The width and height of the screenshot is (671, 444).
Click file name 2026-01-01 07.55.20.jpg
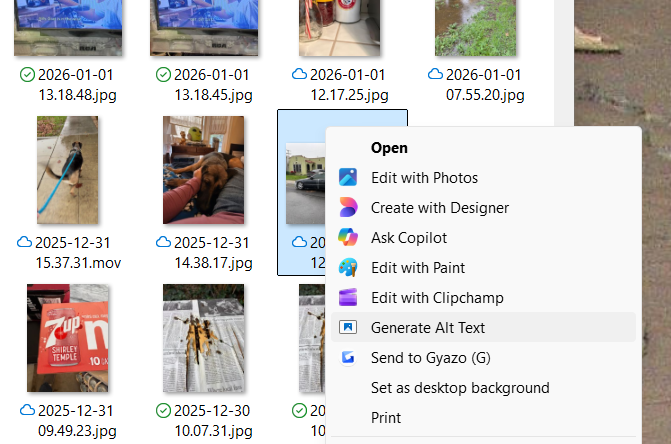[x=484, y=85]
